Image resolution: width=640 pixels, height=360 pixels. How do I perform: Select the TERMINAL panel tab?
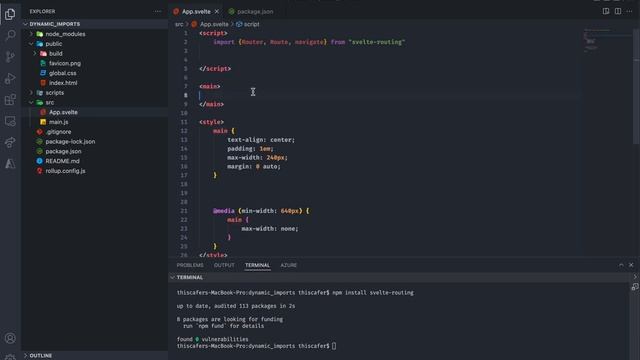tap(257, 265)
